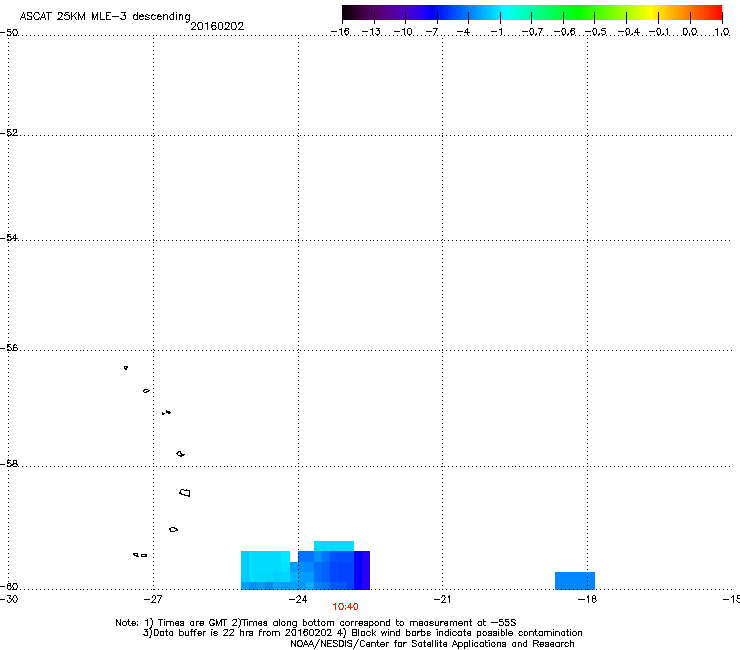
Task: Click the latitude axis label "-54"
Action: tap(9, 237)
